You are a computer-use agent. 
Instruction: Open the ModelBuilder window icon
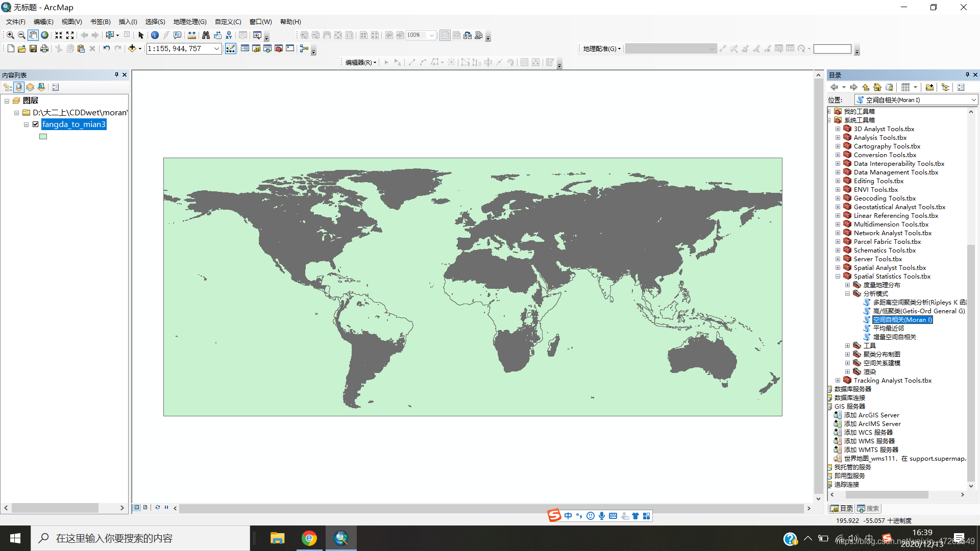click(304, 48)
